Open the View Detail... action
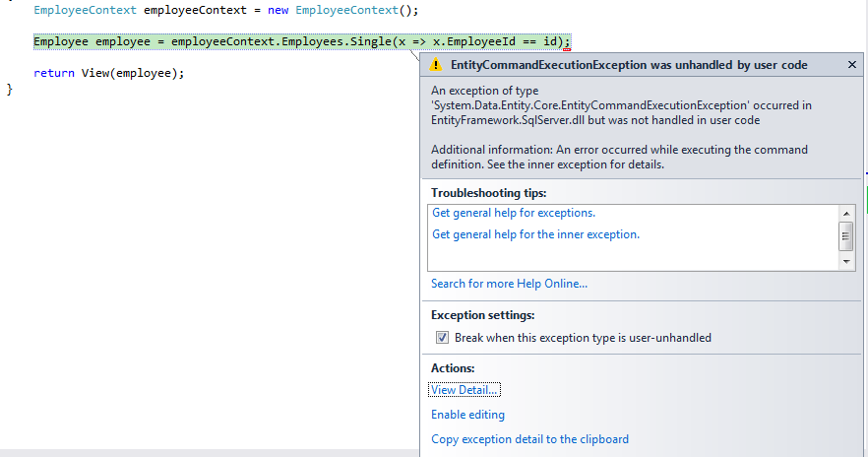This screenshot has width=868, height=457. point(464,390)
